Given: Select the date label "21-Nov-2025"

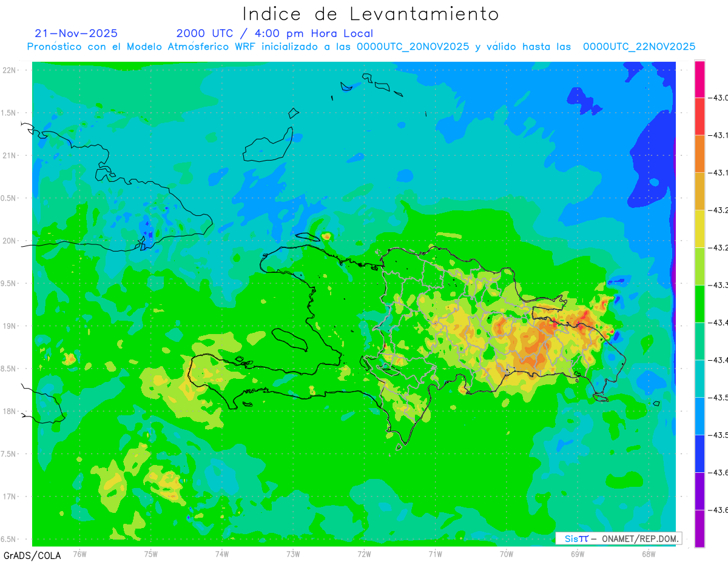Looking at the screenshot, I should tap(76, 33).
